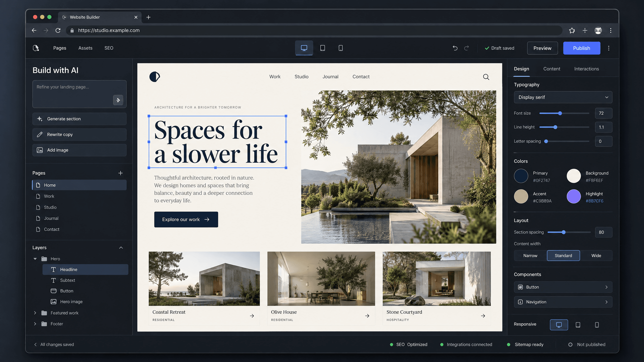Viewport: 644px width, 362px height.
Task: Submit the AI prompt with arrow button
Action: pos(118,100)
